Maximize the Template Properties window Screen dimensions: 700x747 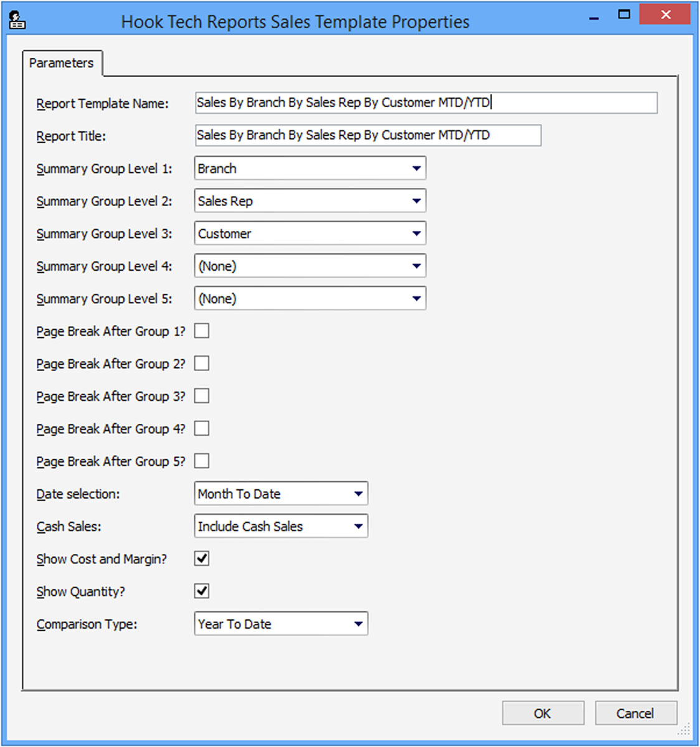[624, 14]
